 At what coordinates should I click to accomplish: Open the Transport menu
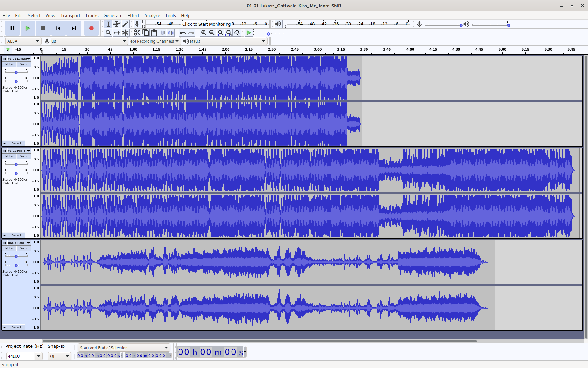click(x=70, y=16)
